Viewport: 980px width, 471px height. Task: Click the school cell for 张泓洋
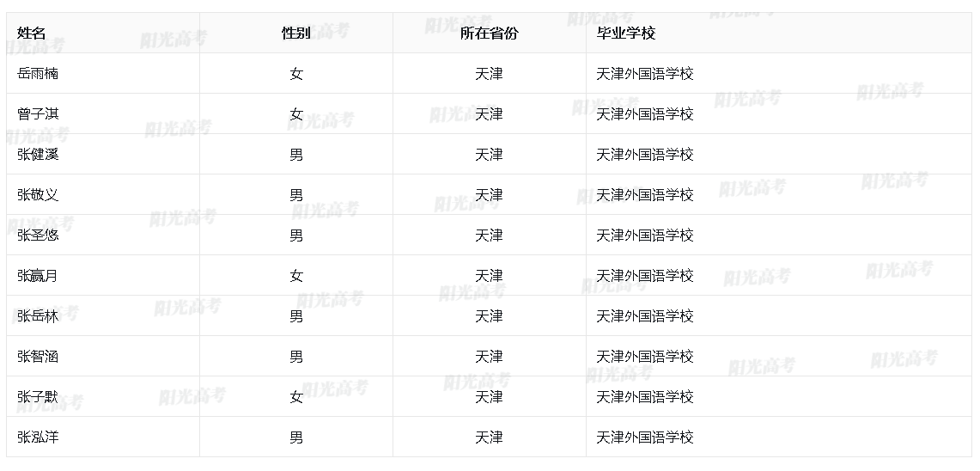click(644, 437)
